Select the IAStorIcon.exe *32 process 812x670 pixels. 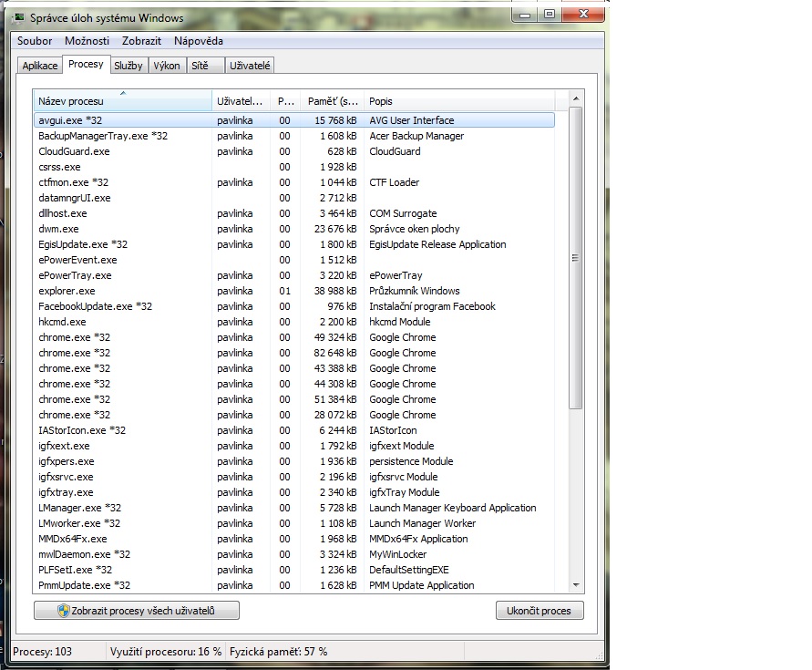click(294, 430)
